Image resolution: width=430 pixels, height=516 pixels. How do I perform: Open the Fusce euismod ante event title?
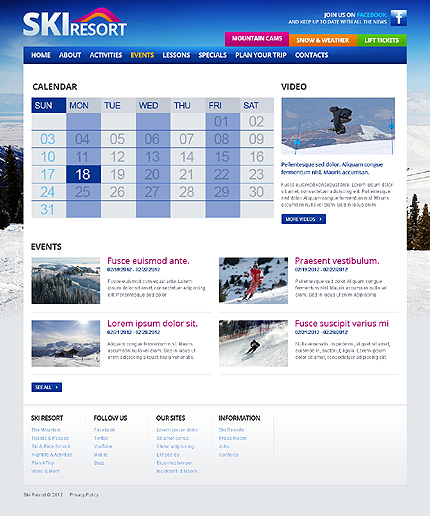[x=148, y=261]
